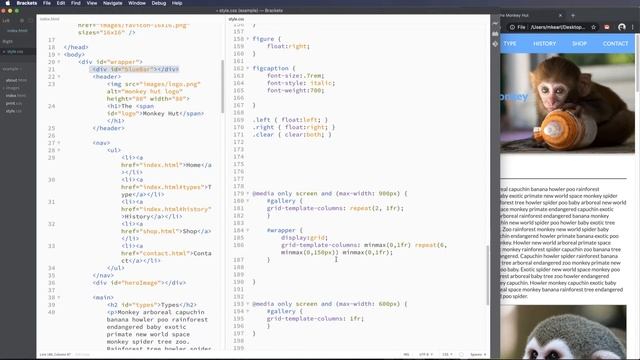Click the right editor vertical scrollbar
The width and height of the screenshot is (640, 360).
pos(487,275)
